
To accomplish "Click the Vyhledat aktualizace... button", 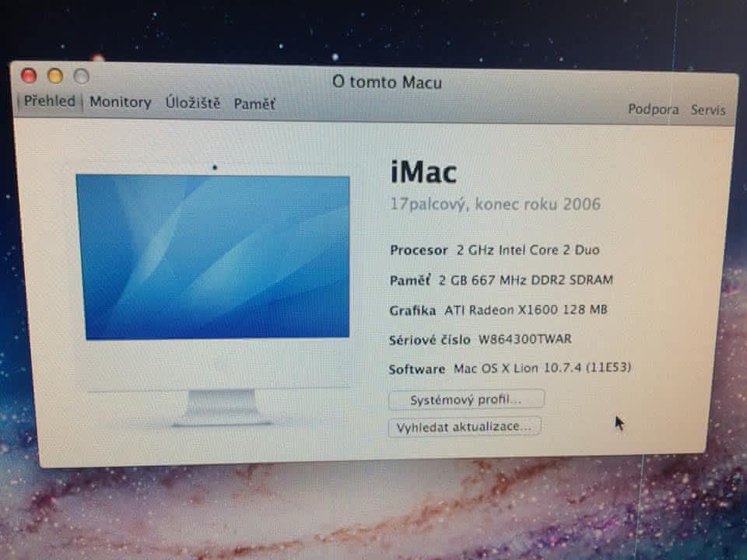I will click(465, 426).
